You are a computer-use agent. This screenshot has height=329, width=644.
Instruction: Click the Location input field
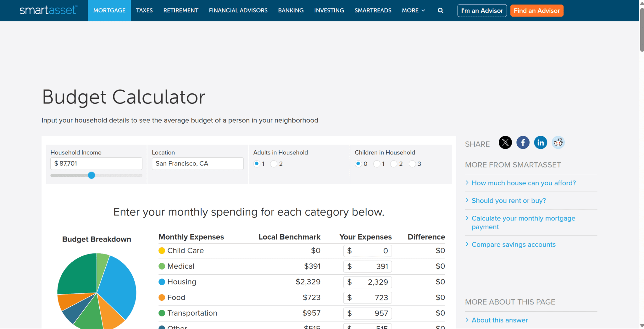point(197,164)
